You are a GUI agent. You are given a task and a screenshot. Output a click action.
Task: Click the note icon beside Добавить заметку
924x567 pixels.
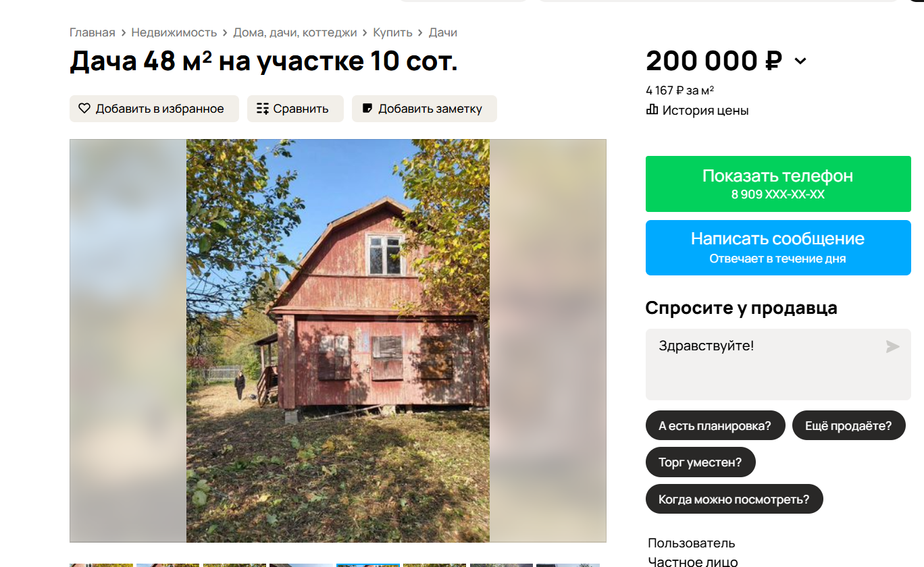tap(367, 108)
